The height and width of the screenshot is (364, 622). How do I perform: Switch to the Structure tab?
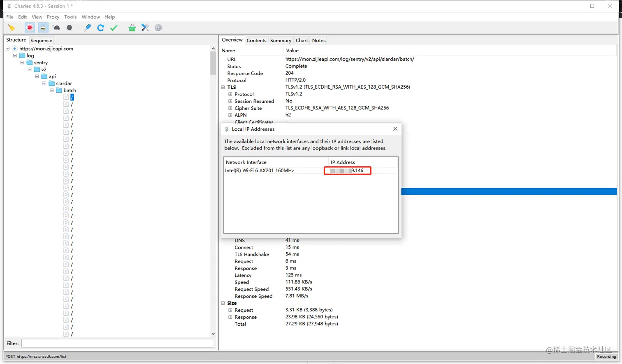click(16, 40)
